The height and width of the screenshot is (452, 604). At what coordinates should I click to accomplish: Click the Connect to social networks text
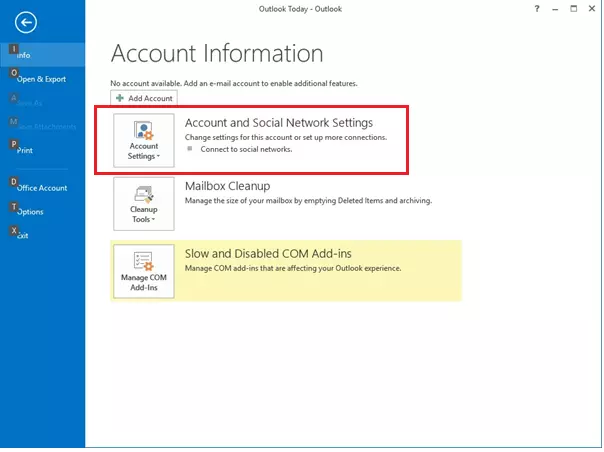pyautogui.click(x=246, y=149)
